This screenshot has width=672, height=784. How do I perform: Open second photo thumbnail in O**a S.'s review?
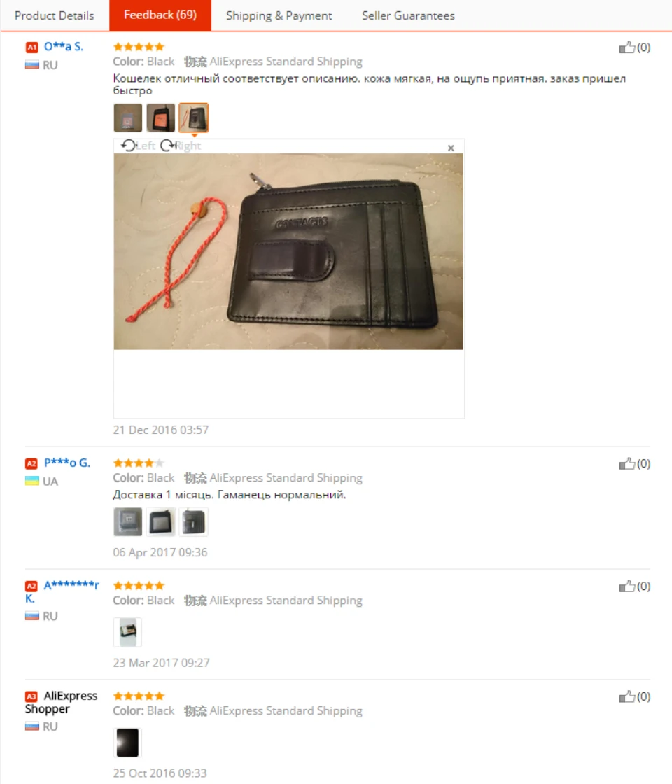pos(160,118)
